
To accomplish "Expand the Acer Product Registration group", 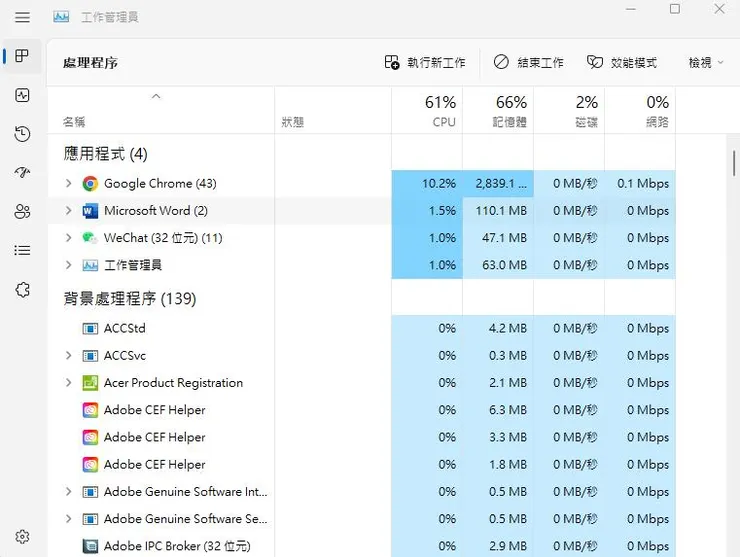I will pyautogui.click(x=68, y=383).
